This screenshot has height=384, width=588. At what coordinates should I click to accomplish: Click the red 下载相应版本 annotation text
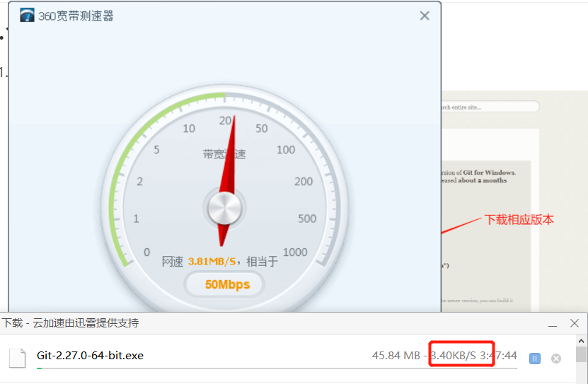click(519, 220)
